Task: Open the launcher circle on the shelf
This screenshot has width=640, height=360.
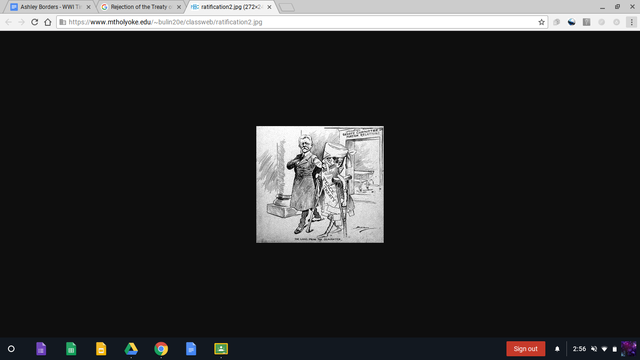Action: tap(11, 349)
